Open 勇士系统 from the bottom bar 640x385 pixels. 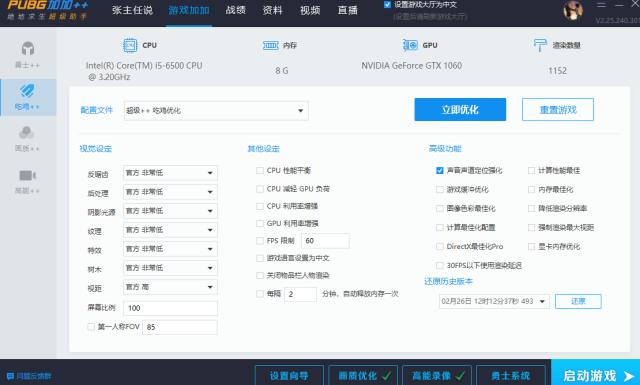pos(511,375)
